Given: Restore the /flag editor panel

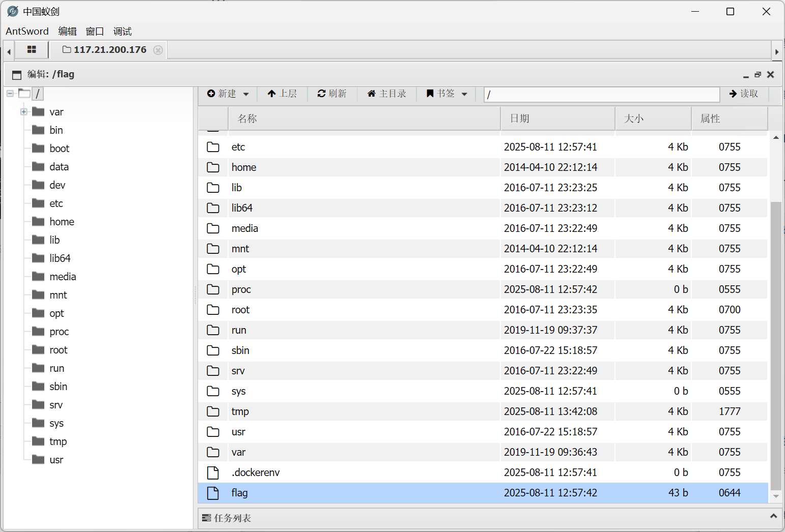Looking at the screenshot, I should (x=758, y=75).
